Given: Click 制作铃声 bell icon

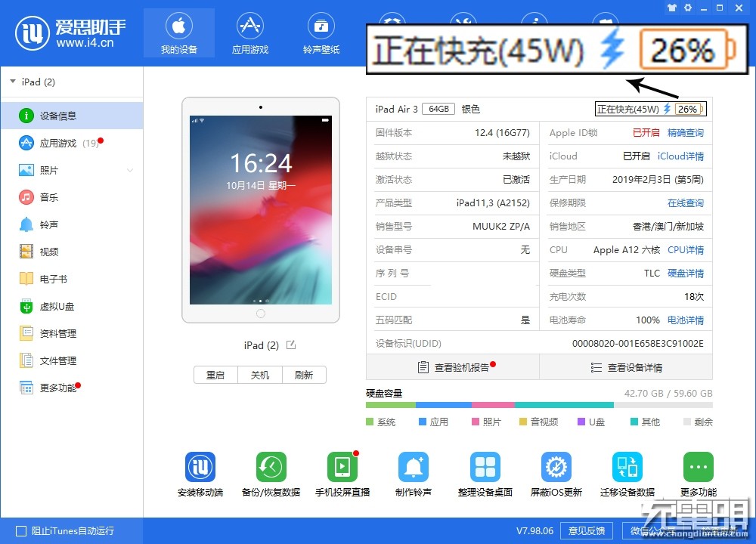Looking at the screenshot, I should click(414, 466).
